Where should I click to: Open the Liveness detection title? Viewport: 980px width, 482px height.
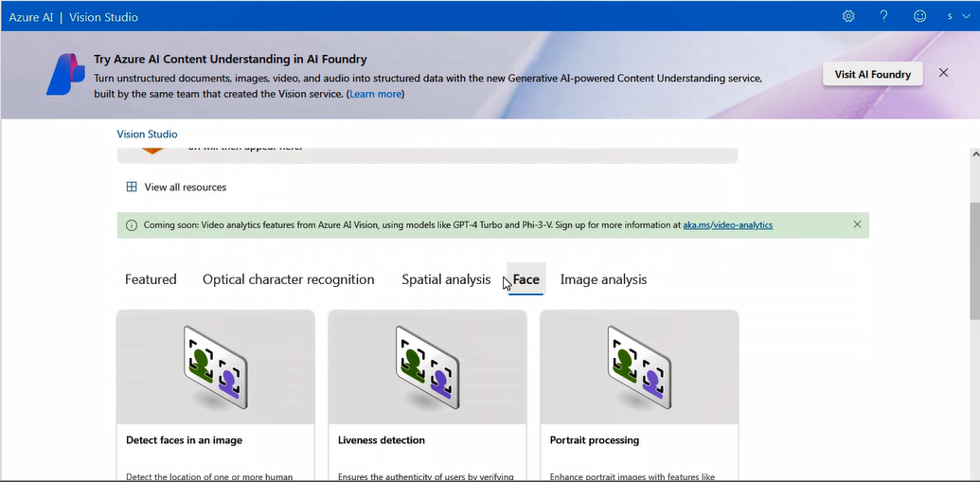(x=382, y=440)
